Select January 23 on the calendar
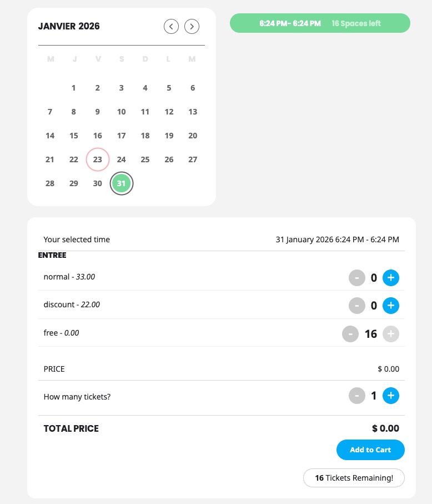The height and width of the screenshot is (504, 432). coord(98,159)
